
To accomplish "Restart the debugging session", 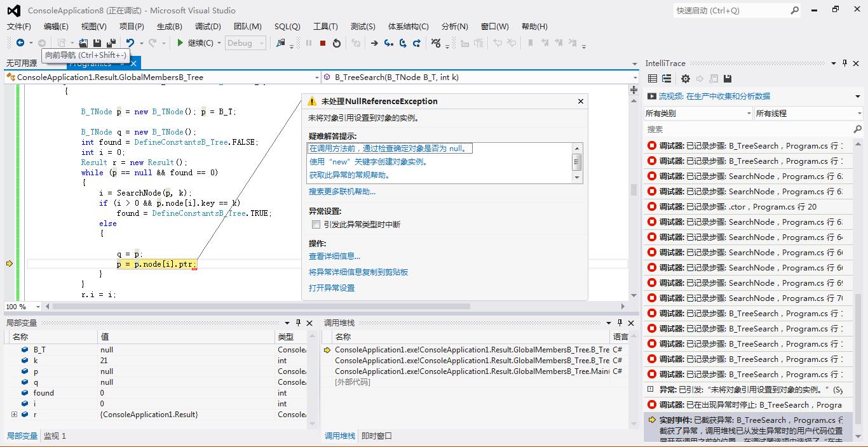I will pos(337,43).
